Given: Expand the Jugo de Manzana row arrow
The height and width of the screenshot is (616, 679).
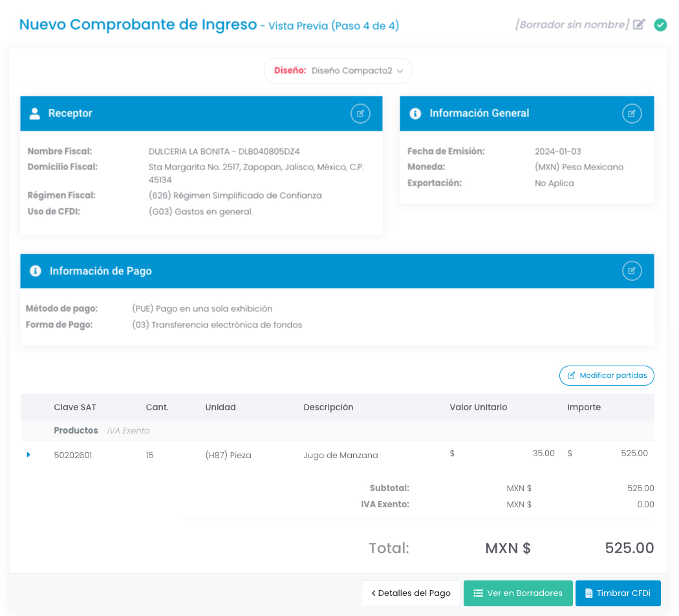Looking at the screenshot, I should [x=28, y=455].
